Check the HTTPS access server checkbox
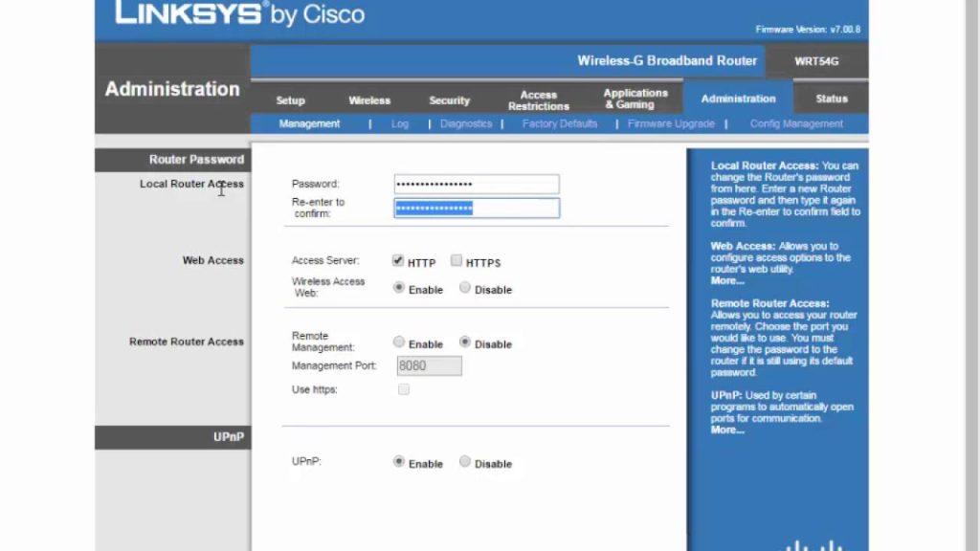Image resolution: width=980 pixels, height=551 pixels. pyautogui.click(x=457, y=260)
